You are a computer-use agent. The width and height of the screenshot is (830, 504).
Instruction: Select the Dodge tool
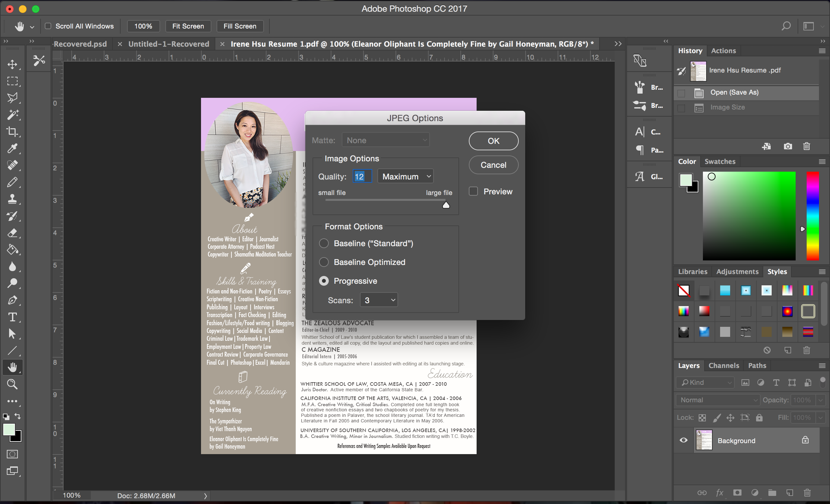[12, 283]
